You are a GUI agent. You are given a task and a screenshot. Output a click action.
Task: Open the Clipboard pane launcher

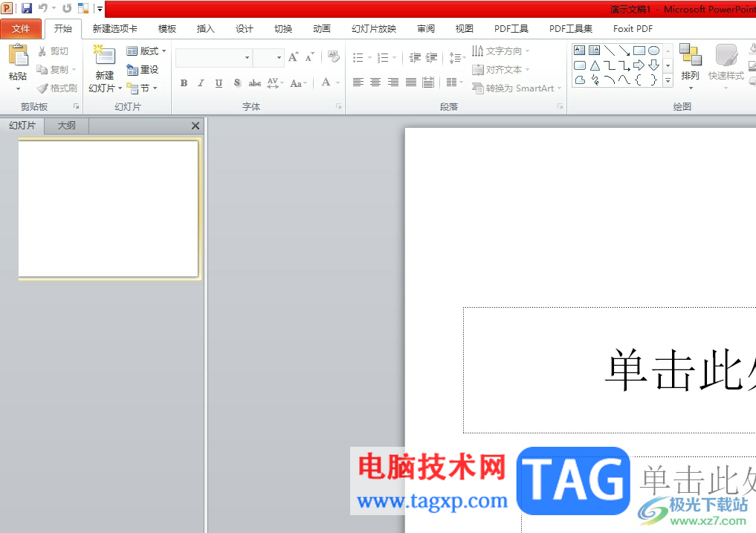point(76,106)
